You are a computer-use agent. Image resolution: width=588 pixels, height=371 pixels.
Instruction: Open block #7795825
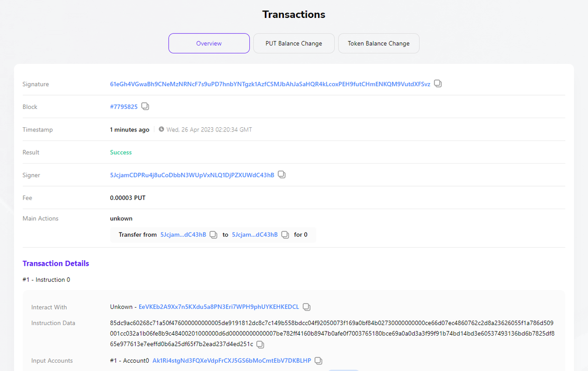pos(124,107)
